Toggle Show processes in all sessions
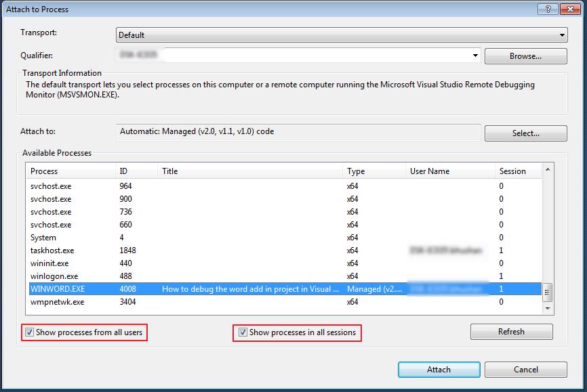Image resolution: width=587 pixels, height=392 pixels. 243,332
